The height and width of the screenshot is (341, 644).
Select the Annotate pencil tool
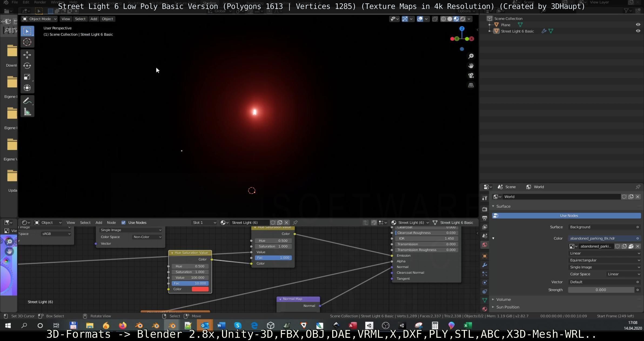coord(27,101)
